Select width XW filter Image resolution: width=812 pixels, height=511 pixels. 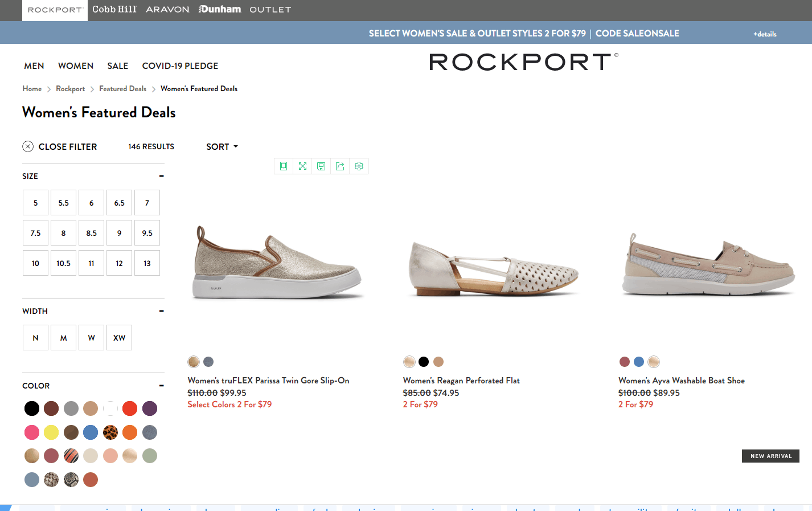click(x=119, y=338)
